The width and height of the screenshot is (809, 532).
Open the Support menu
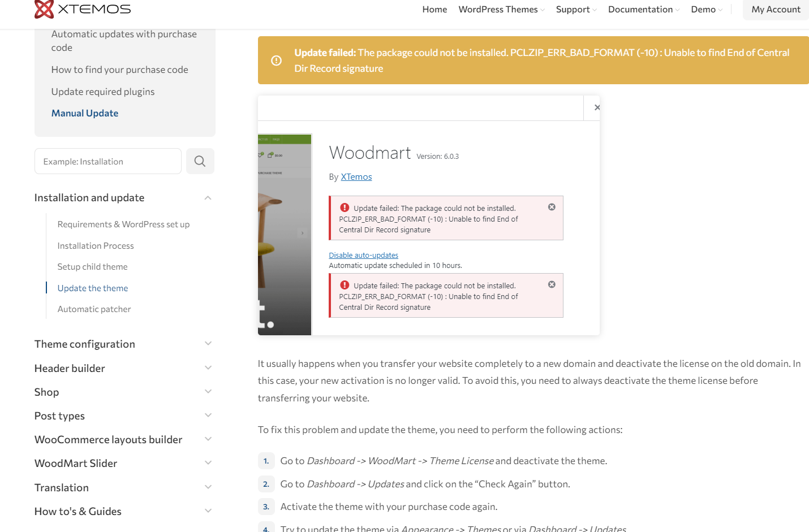pos(576,9)
